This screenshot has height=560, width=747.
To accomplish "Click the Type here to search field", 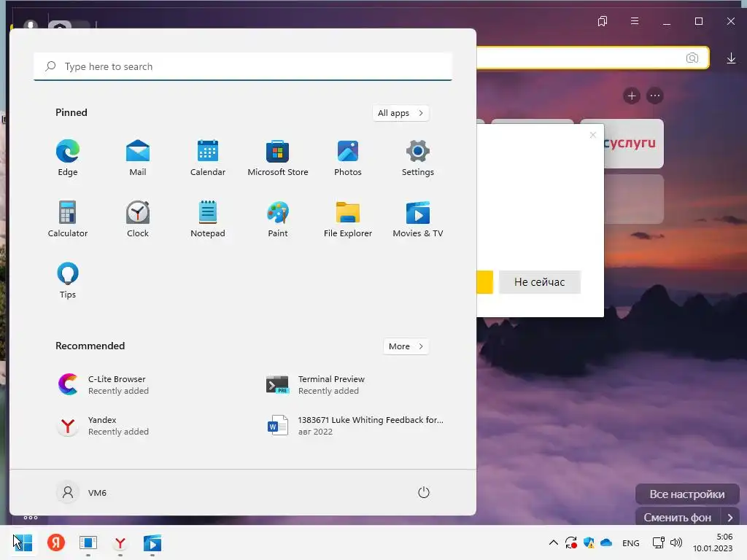I will click(x=243, y=66).
